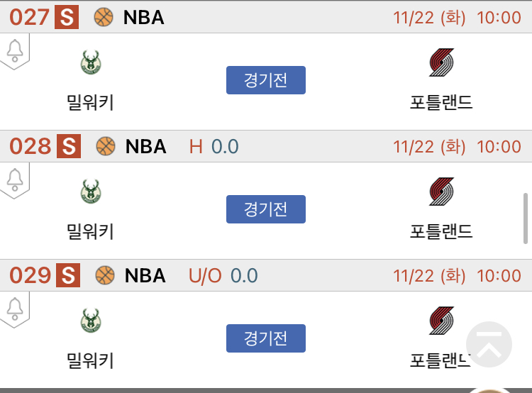532x393 pixels.
Task: Tap the Milwaukee Bucks logo in match 028
Action: tap(91, 191)
